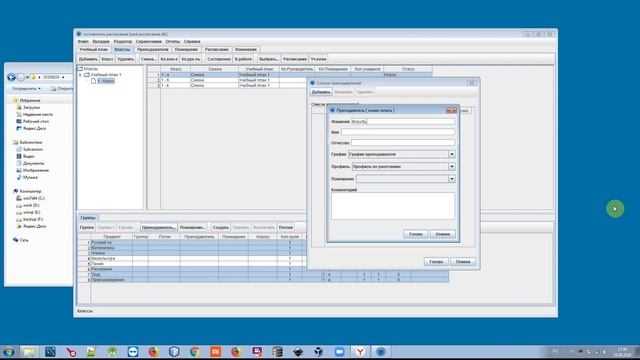The width and height of the screenshot is (640, 360).
Task: Click Преподаватель... button in groups toolbar
Action: click(158, 227)
